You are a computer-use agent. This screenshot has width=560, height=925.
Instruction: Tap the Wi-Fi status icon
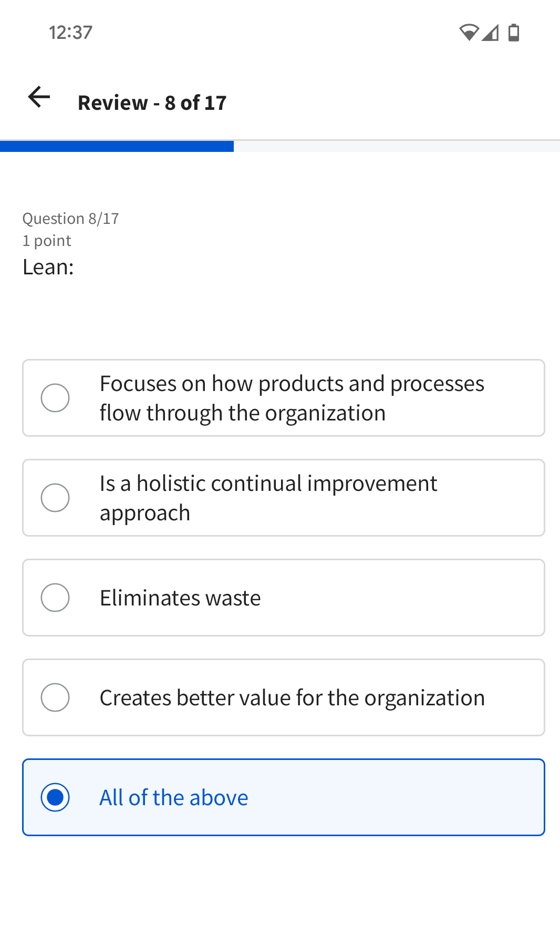[468, 33]
